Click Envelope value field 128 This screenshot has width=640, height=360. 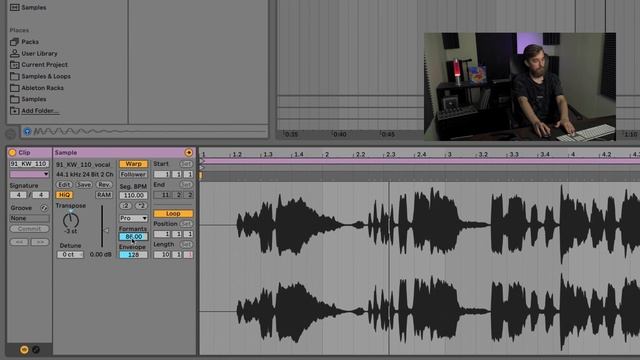click(x=133, y=254)
